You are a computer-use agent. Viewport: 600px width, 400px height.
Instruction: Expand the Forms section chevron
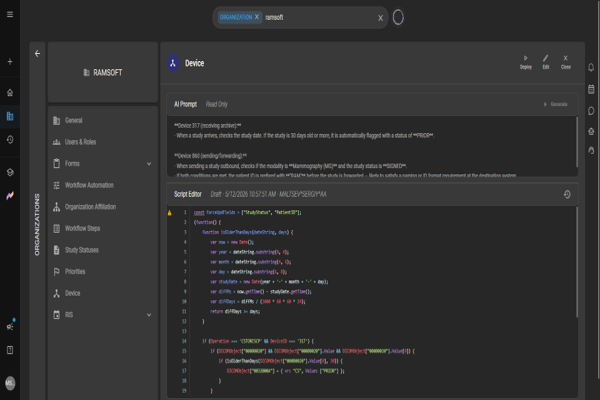[x=149, y=164]
